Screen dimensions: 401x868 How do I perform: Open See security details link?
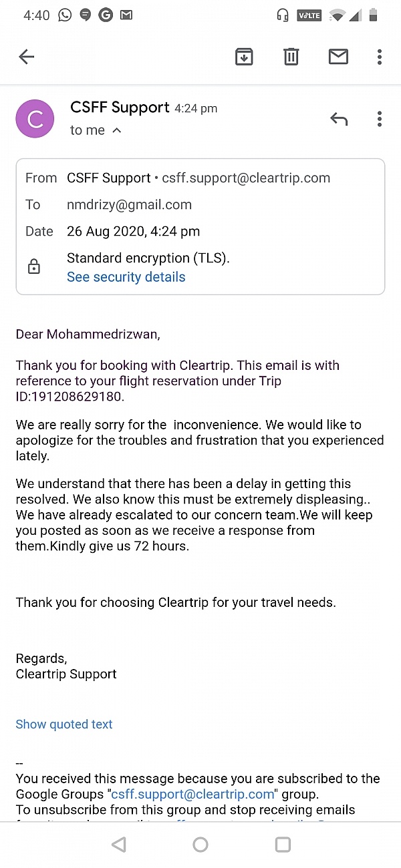(126, 277)
